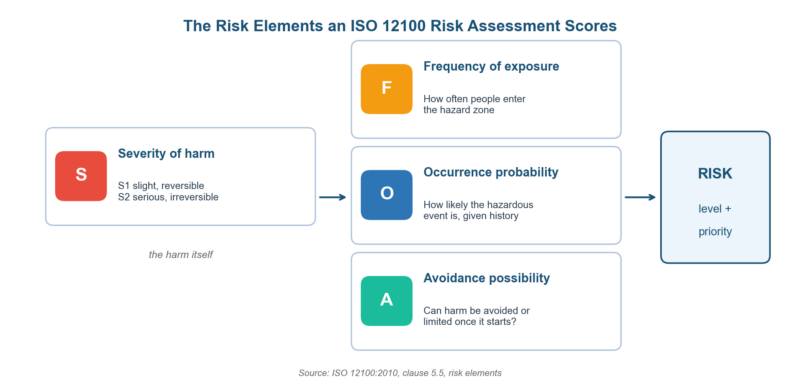Click 'How likely the hazardous' text
Screen dimensions: 800x387
click(479, 204)
